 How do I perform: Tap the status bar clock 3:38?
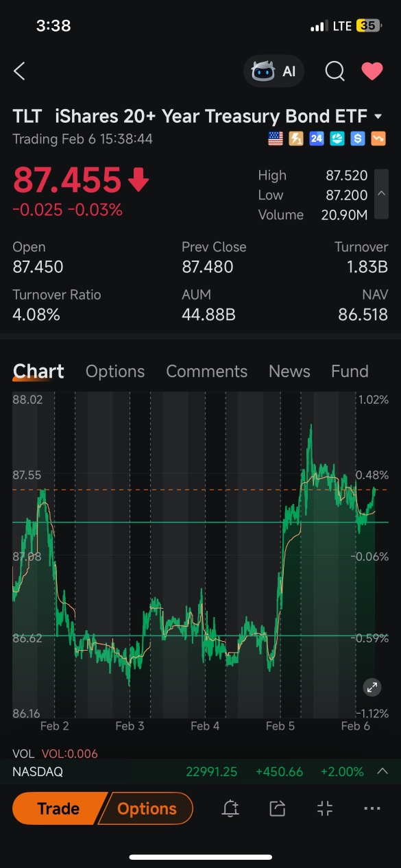tap(53, 26)
